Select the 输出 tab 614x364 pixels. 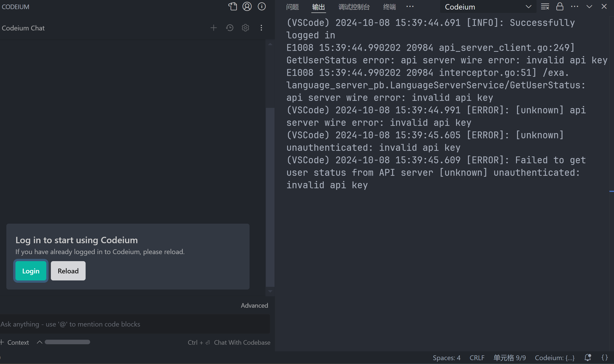(318, 7)
